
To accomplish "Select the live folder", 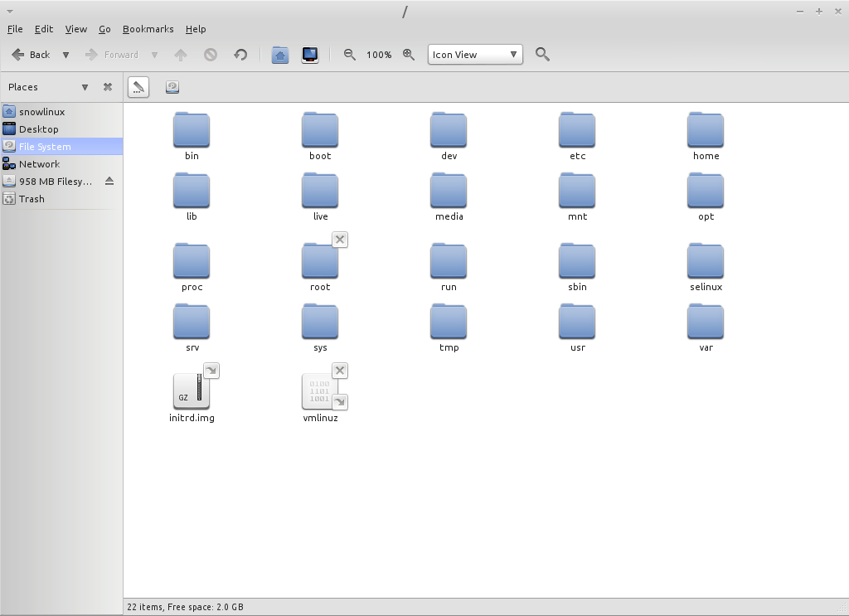I will pyautogui.click(x=320, y=197).
